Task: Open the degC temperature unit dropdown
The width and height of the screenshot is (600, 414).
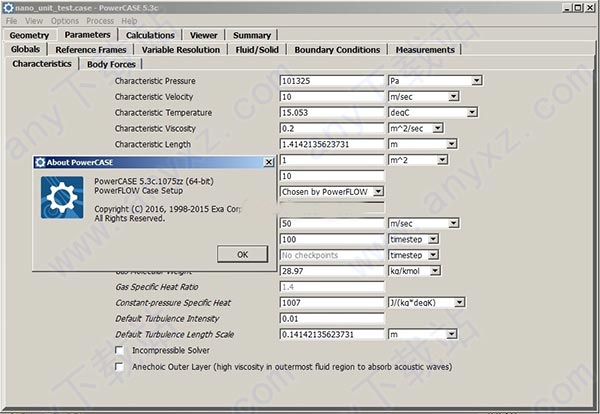Action: 472,112
